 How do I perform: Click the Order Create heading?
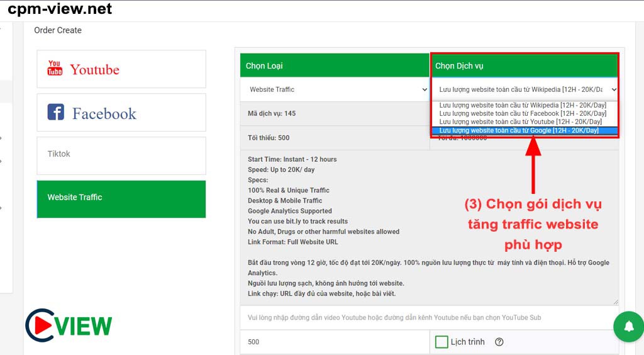pos(58,30)
